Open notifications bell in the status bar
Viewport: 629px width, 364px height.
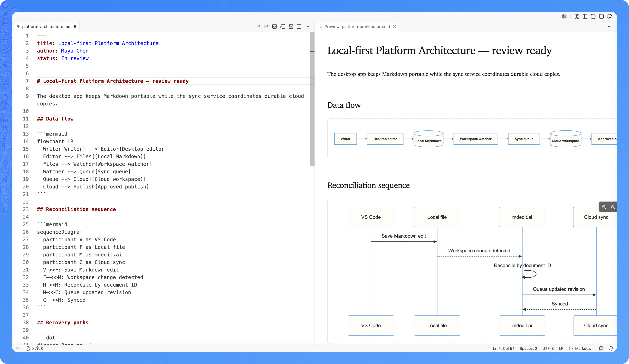(611, 349)
